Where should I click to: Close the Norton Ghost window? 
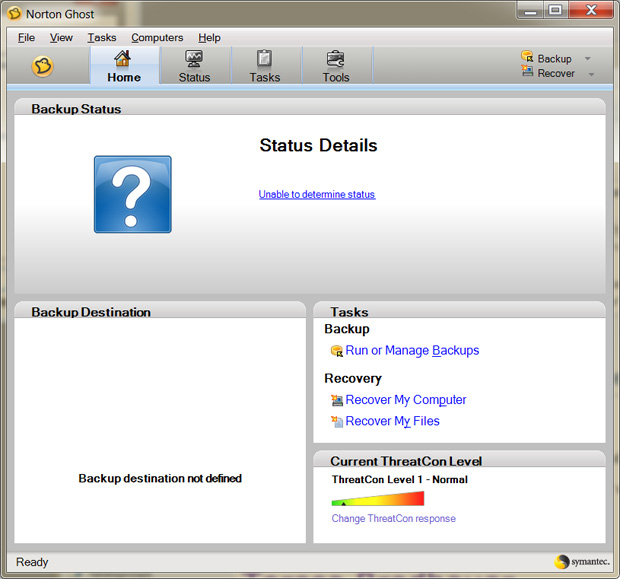(591, 10)
